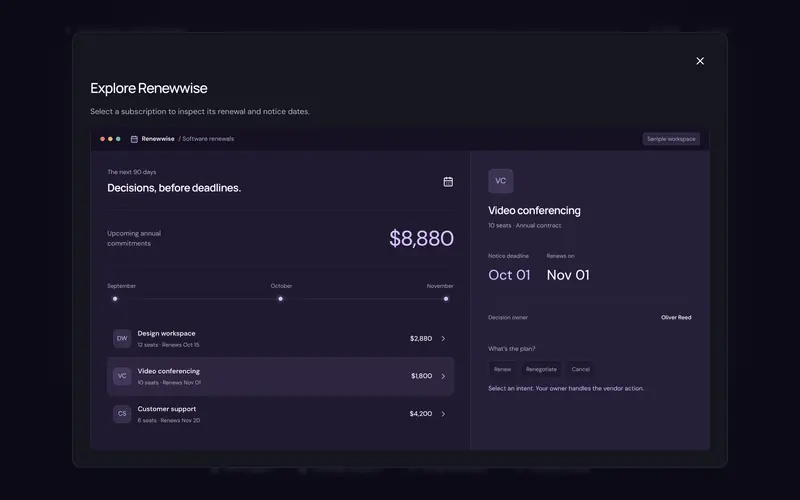Expand Video conferencing with its chevron
This screenshot has width=800, height=500.
(x=443, y=376)
